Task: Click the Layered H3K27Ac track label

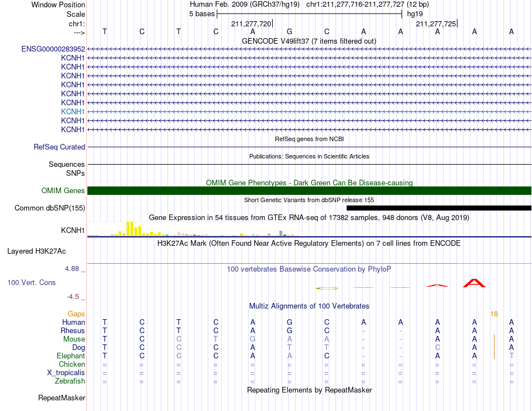Action: (x=36, y=251)
